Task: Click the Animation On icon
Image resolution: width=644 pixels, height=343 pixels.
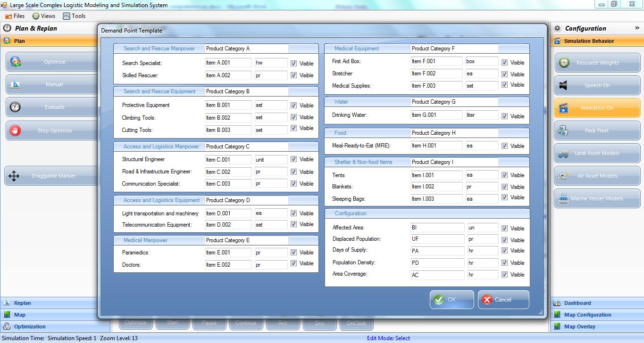Action: tap(597, 107)
